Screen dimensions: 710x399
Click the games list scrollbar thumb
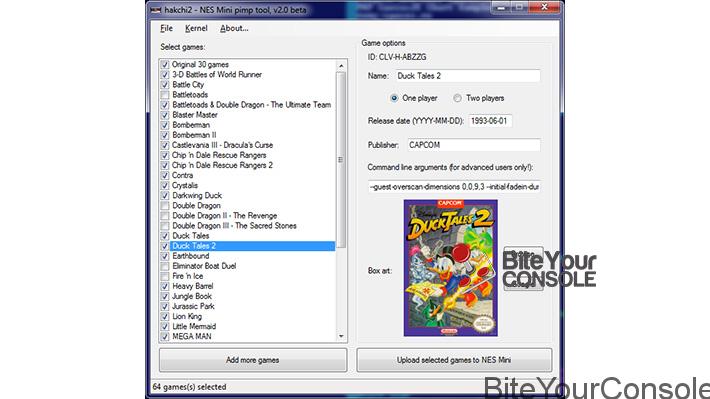click(x=341, y=159)
